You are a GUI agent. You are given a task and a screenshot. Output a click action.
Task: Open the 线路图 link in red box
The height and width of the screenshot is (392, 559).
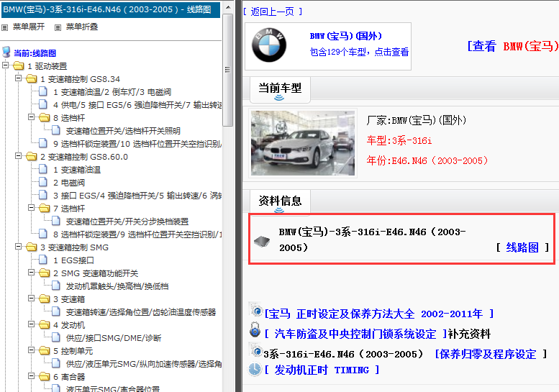[x=522, y=247]
